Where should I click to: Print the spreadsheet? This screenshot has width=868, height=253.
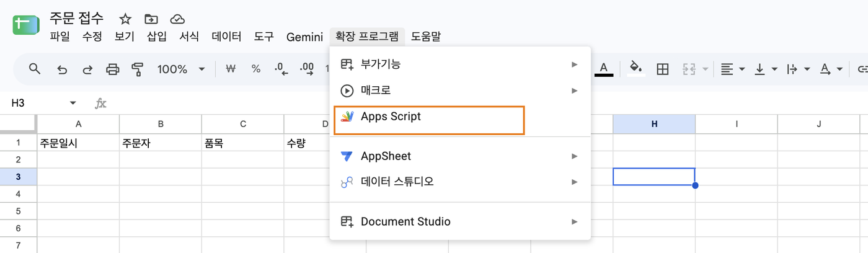tap(113, 69)
